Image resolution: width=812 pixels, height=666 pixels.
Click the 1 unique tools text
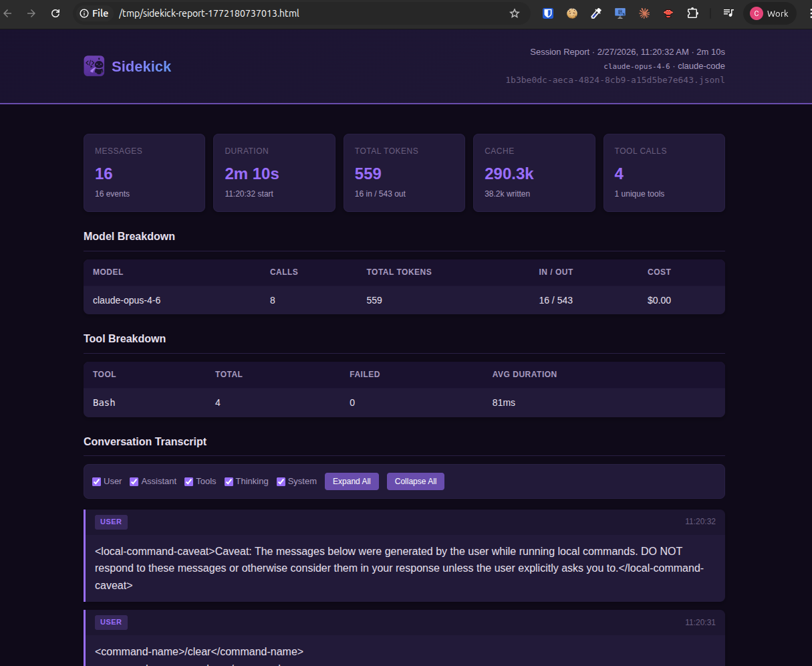pyautogui.click(x=640, y=194)
